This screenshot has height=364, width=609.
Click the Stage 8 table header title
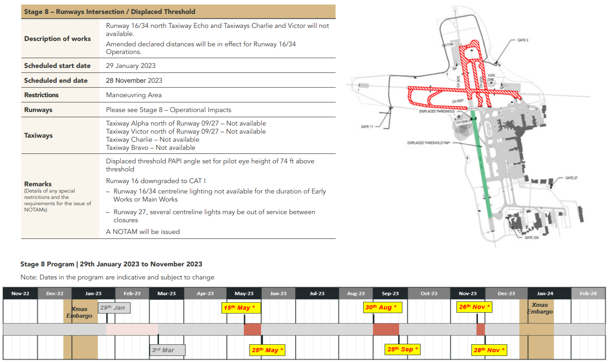[109, 12]
